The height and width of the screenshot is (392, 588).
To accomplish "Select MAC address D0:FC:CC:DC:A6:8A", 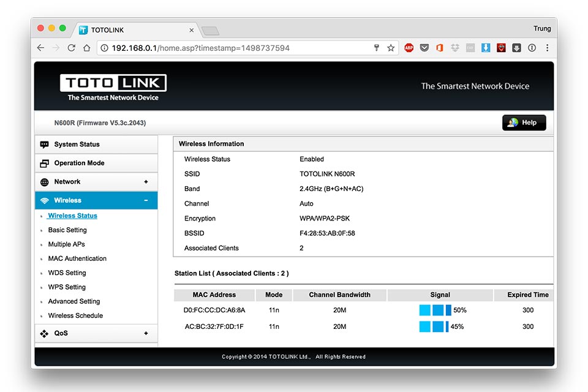I will [x=214, y=310].
